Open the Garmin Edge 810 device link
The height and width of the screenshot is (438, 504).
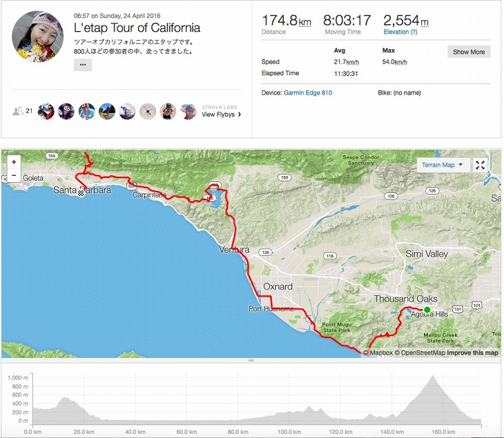click(x=308, y=93)
